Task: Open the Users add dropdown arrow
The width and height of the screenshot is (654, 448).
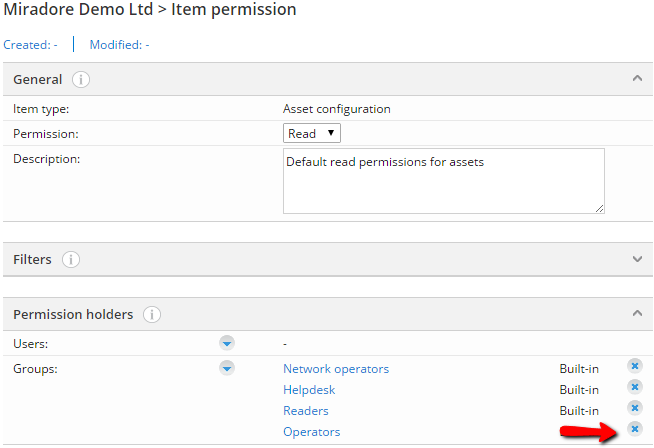Action: (x=227, y=343)
